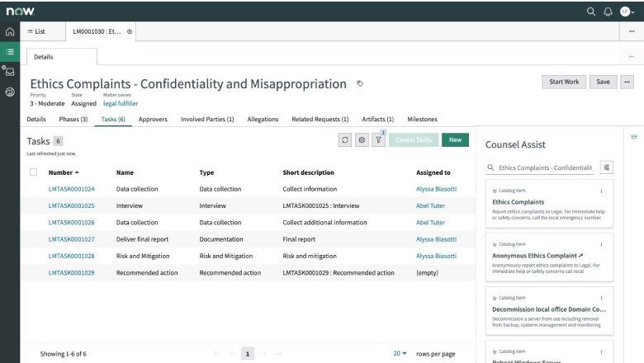Open the Inbox sidebar icon
Image resolution: width=644 pixels, height=363 pixels.
pyautogui.click(x=10, y=73)
